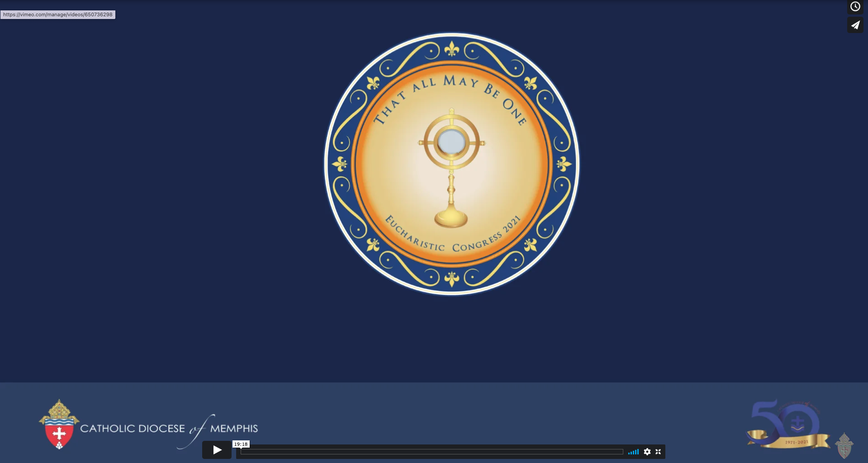Click the 1971-2021 gold ribbon banner

point(795,442)
